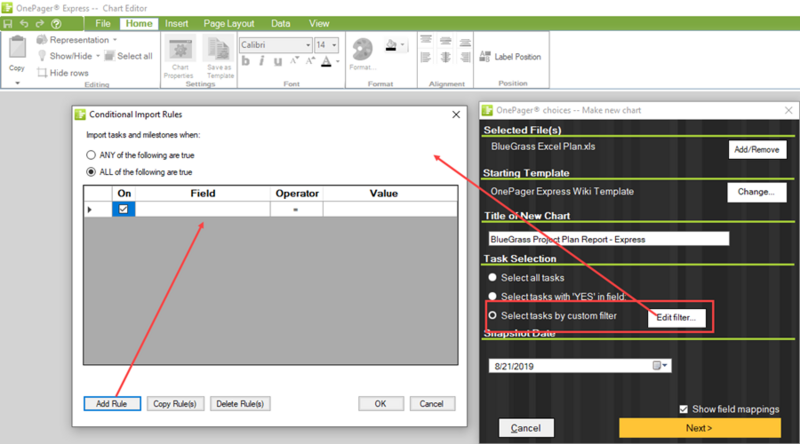Open the font size 14 dropdown
Screen dimensions: 800x444
(334, 45)
